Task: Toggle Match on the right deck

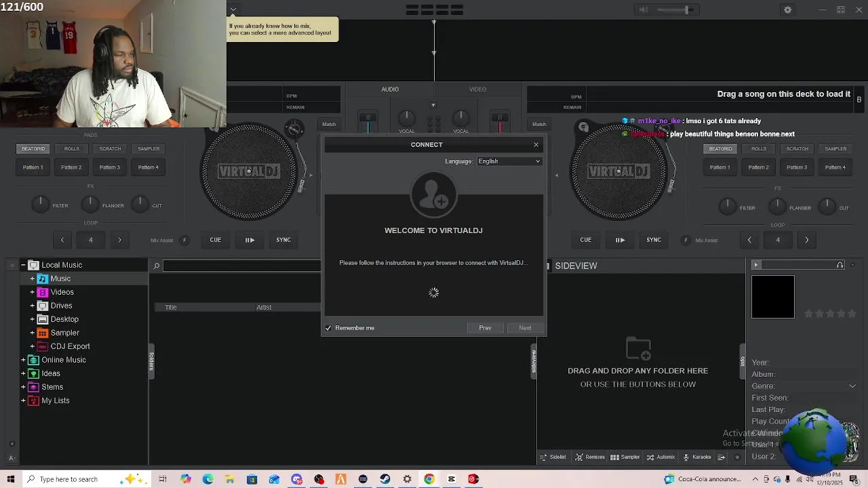Action: [x=539, y=124]
